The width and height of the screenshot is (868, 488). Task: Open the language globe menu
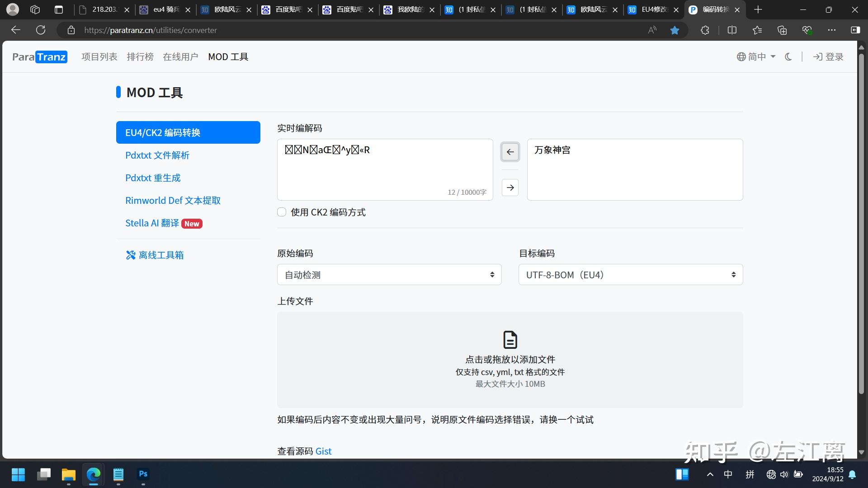(741, 56)
